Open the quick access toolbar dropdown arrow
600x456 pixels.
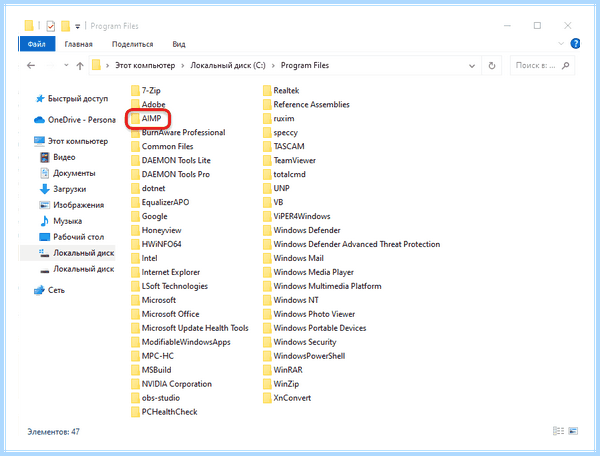click(77, 26)
